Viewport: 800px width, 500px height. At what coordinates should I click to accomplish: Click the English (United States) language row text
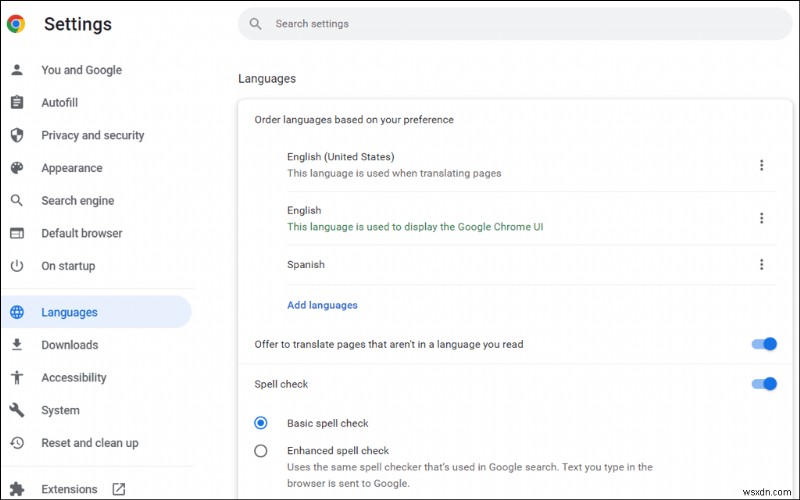[x=341, y=157]
